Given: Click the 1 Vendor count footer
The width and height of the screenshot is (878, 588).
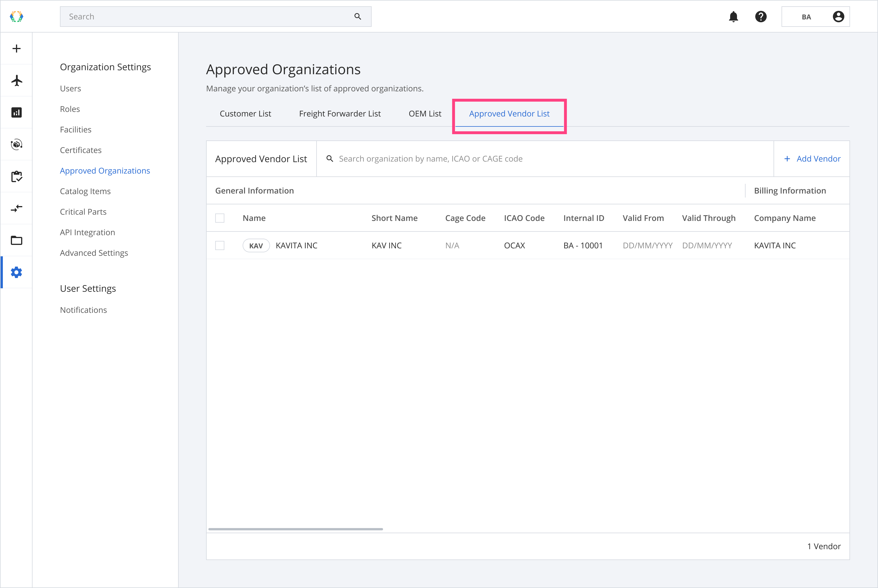Looking at the screenshot, I should point(824,546).
